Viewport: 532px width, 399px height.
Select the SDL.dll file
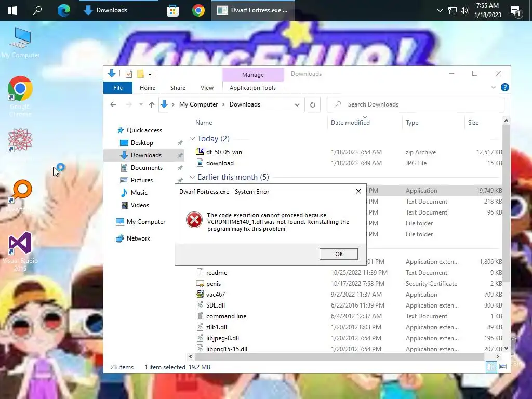point(216,305)
